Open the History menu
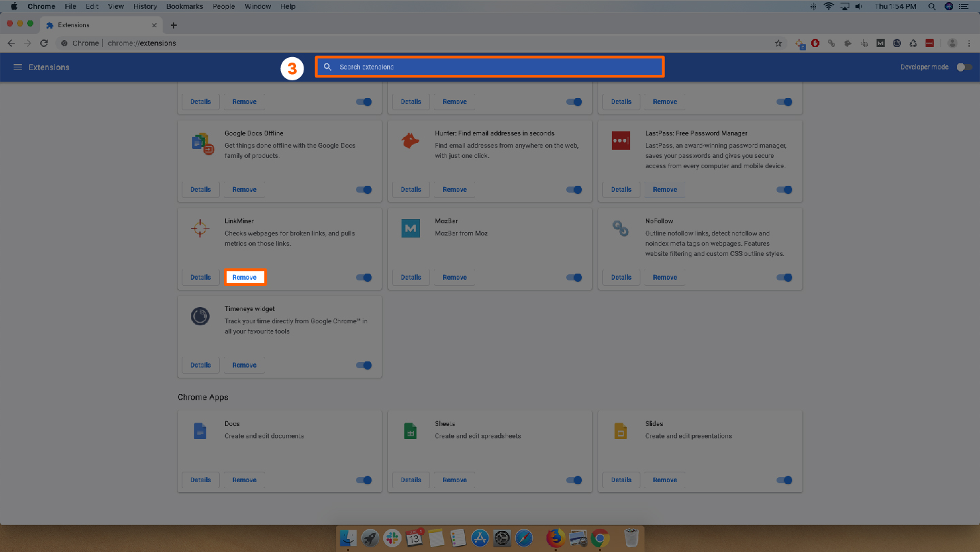The height and width of the screenshot is (552, 980). tap(145, 6)
